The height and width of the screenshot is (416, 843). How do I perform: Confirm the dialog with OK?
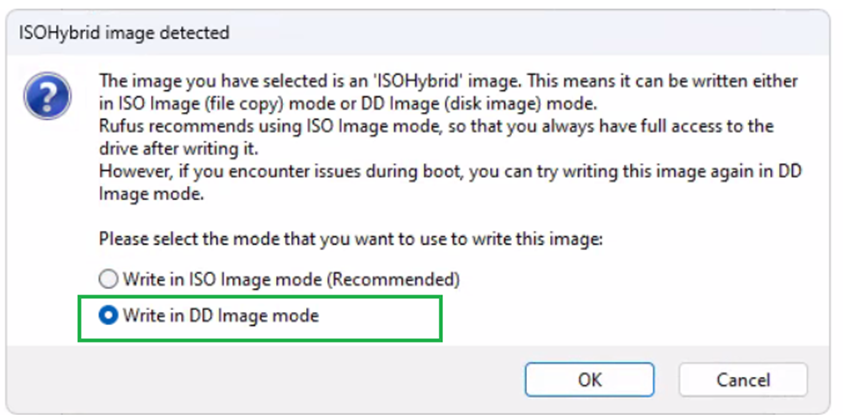[589, 380]
